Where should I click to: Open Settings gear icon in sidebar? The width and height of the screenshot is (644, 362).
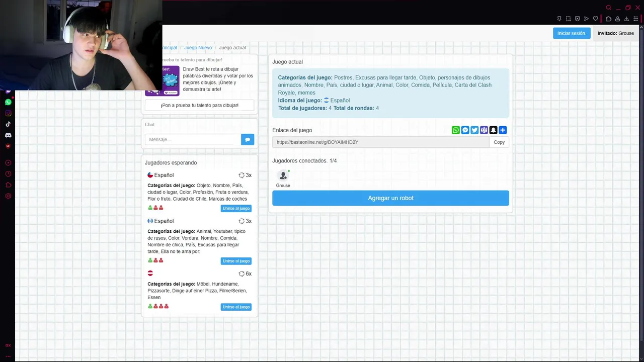point(8,196)
